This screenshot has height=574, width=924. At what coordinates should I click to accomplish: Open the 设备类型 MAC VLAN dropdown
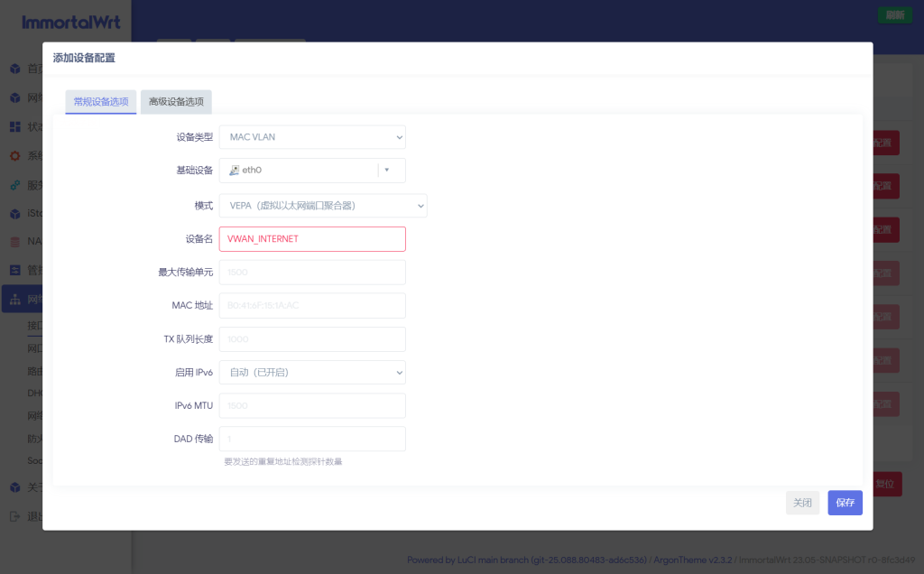(x=312, y=137)
